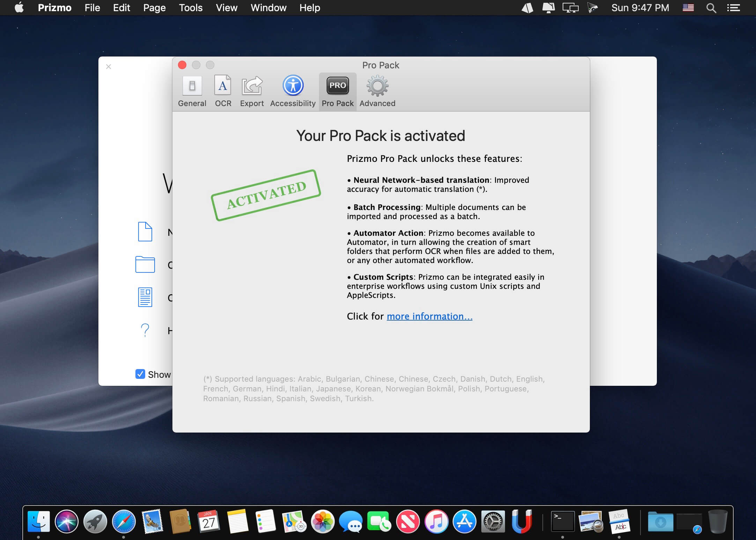Switch to Accessibility preferences
756x540 pixels.
293,91
